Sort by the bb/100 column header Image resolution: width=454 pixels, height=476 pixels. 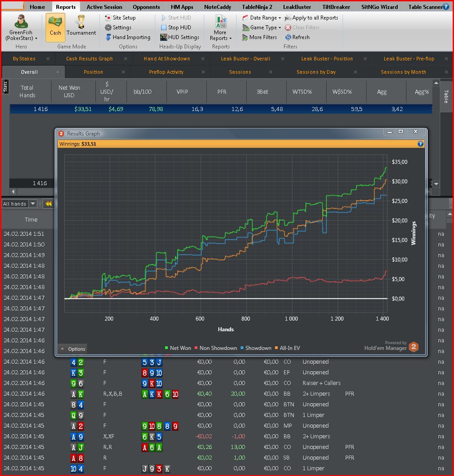click(142, 91)
